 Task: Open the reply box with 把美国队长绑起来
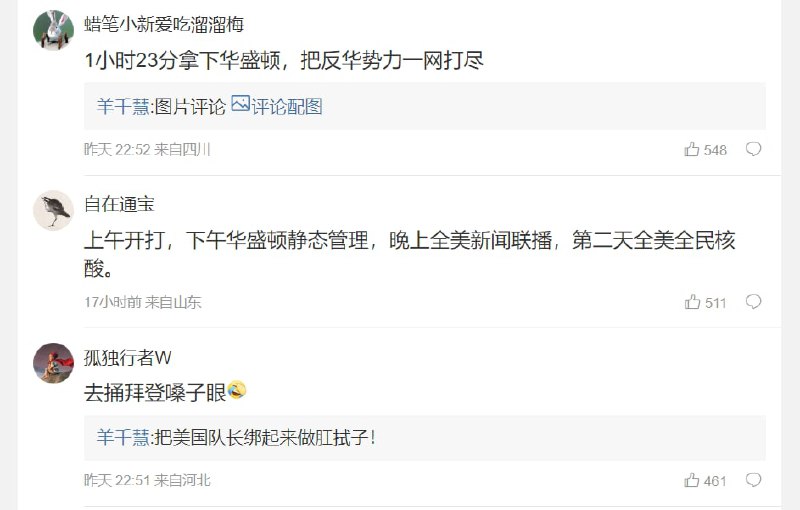point(425,438)
